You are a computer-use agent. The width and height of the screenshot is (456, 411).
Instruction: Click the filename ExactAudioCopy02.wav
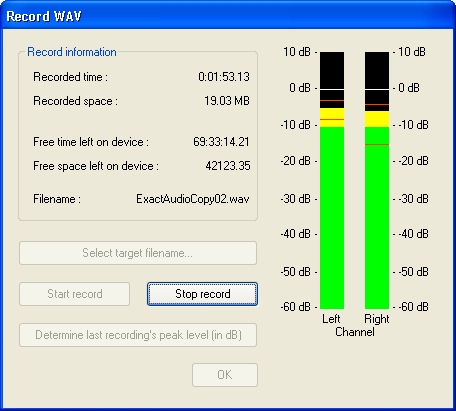[193, 199]
